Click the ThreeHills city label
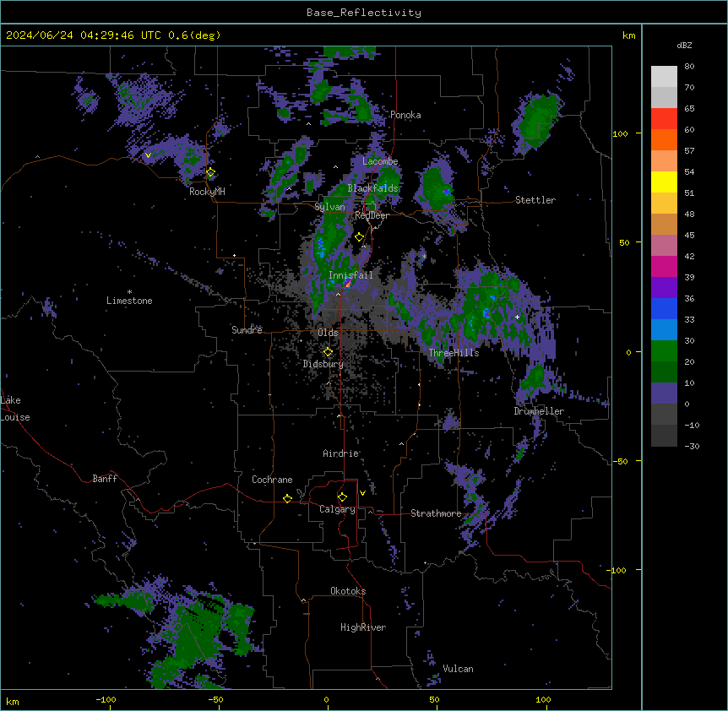This screenshot has height=711, width=728. point(454,353)
